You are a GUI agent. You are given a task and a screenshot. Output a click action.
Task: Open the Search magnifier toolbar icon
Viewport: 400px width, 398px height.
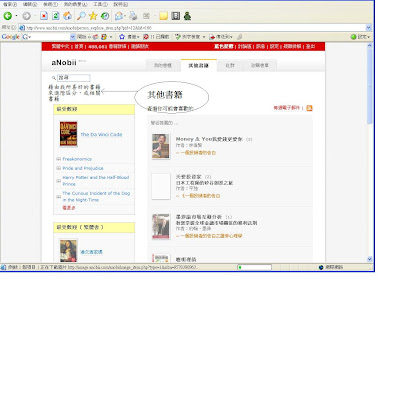(x=81, y=16)
